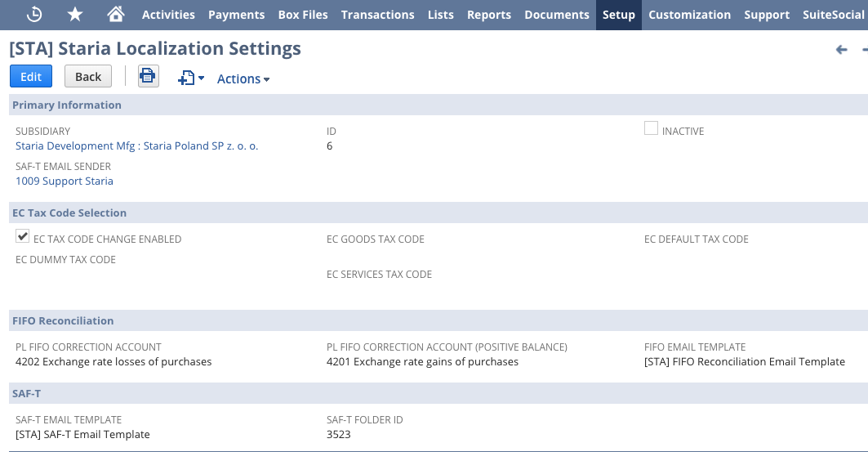Open the Payments menu
The image size is (868, 452).
[x=236, y=15]
